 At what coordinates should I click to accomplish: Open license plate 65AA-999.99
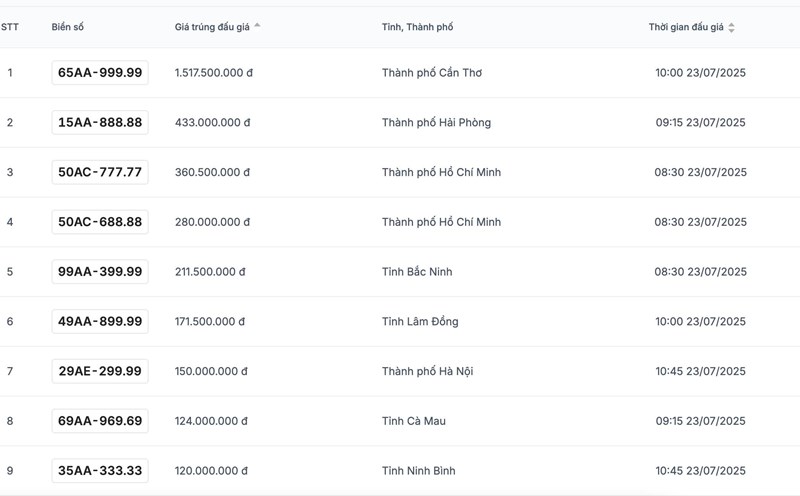100,73
